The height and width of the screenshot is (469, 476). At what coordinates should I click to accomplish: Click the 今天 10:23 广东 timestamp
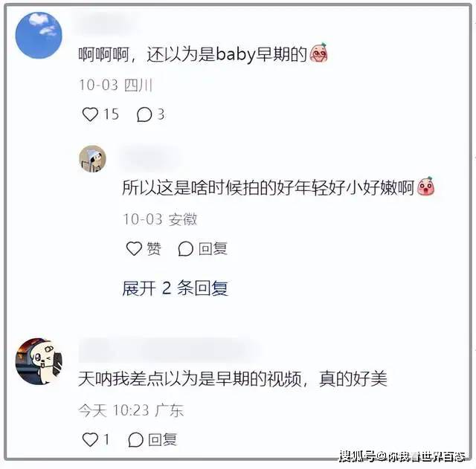click(131, 410)
